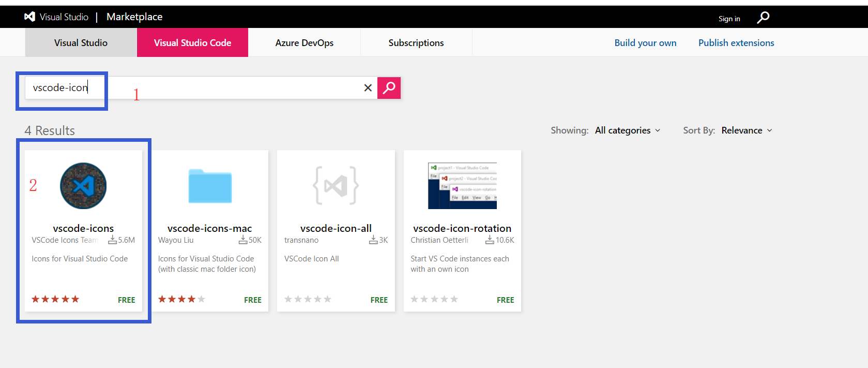Screen dimensions: 868x368
Task: Select the Visual Studio Code tab
Action: (192, 42)
